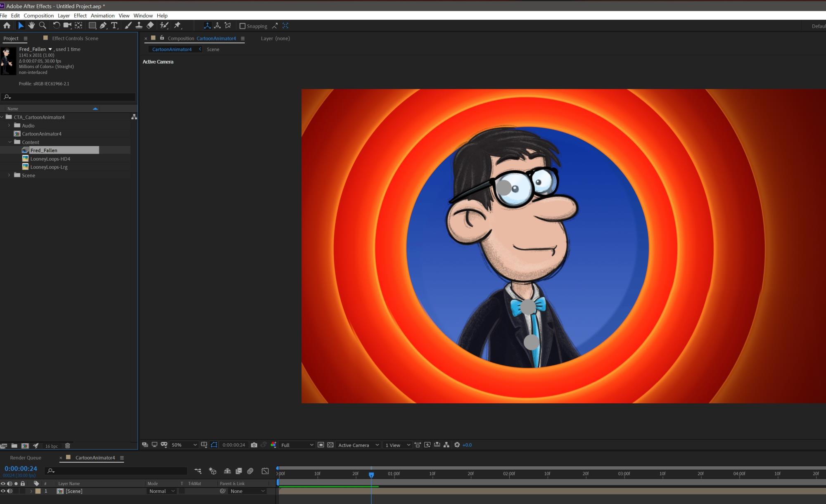This screenshot has height=504, width=826.
Task: Click the 16 bpc color depth button
Action: pyautogui.click(x=52, y=446)
